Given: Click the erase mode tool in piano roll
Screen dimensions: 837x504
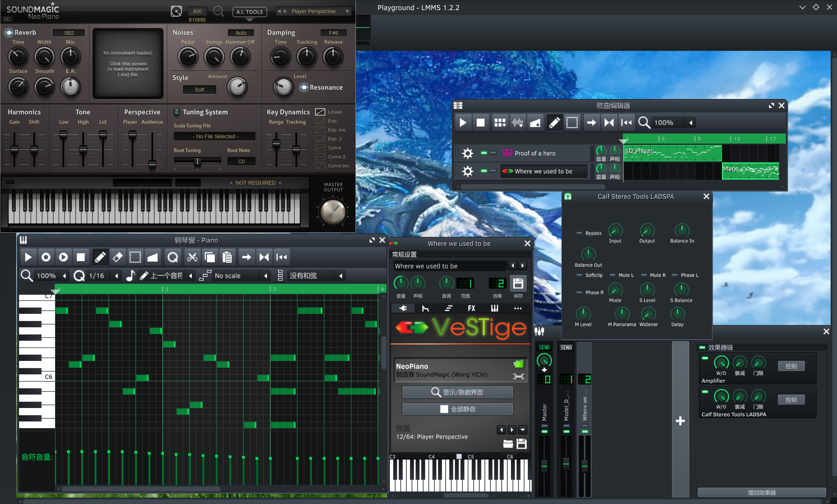Looking at the screenshot, I should coord(117,257).
